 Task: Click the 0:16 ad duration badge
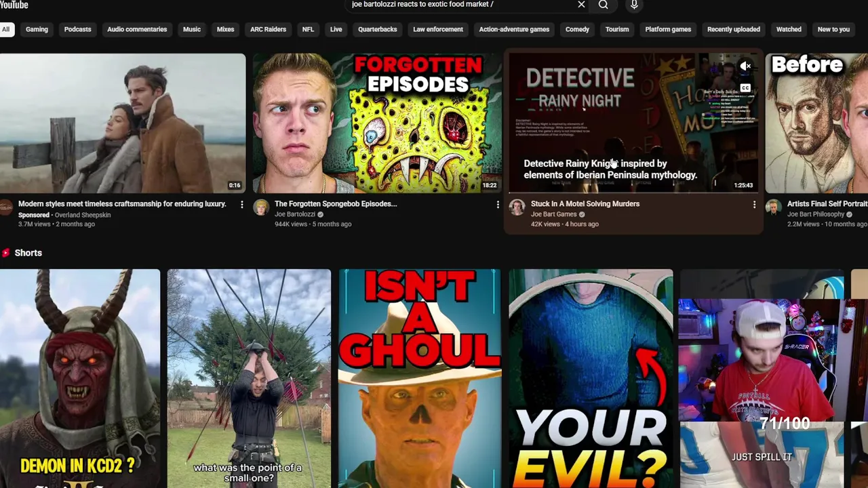pyautogui.click(x=234, y=185)
